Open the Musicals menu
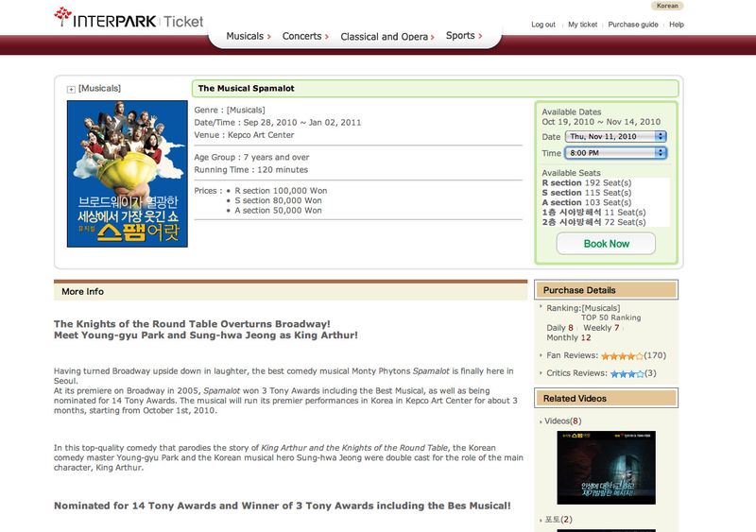756x532 pixels. (249, 36)
